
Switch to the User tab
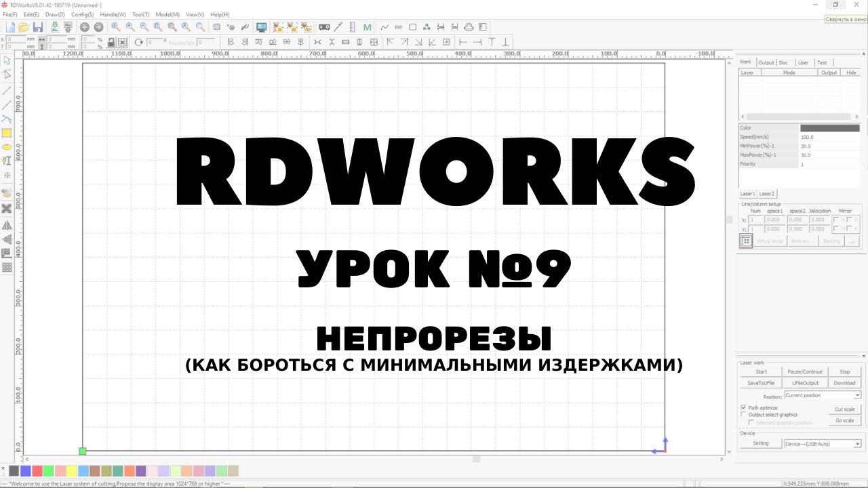pos(803,62)
